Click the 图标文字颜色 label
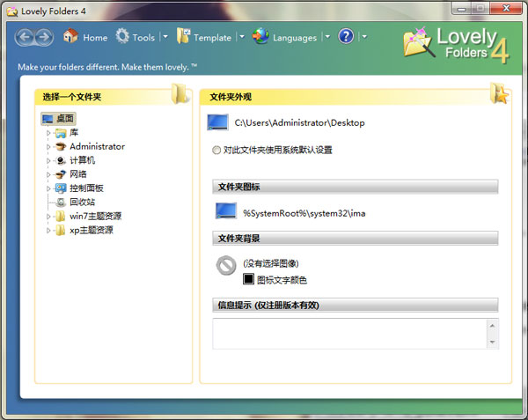This screenshot has height=420, width=528. click(x=282, y=280)
